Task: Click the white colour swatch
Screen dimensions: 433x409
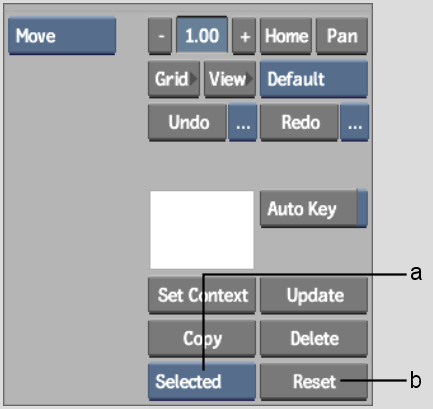Action: pyautogui.click(x=202, y=230)
